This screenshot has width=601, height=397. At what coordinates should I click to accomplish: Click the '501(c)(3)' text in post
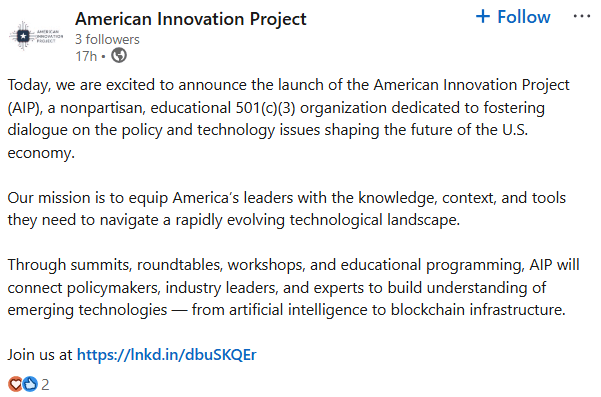pyautogui.click(x=265, y=108)
